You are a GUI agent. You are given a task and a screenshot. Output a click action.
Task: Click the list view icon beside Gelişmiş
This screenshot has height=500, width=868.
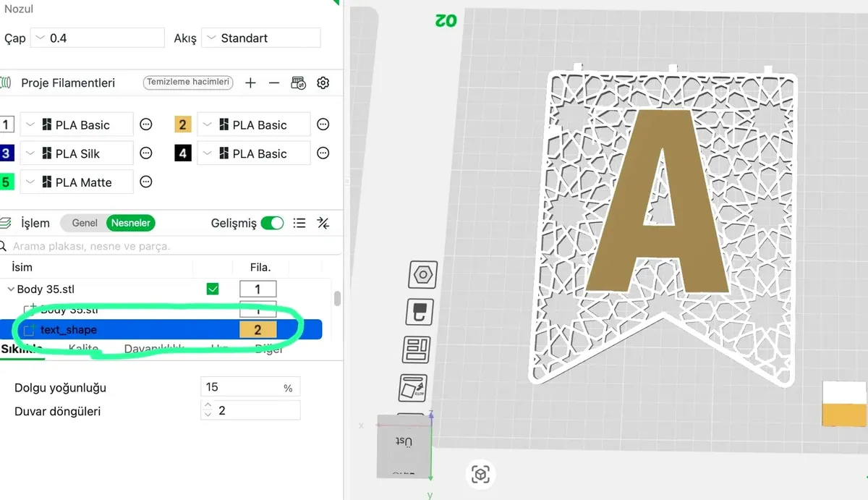(299, 224)
